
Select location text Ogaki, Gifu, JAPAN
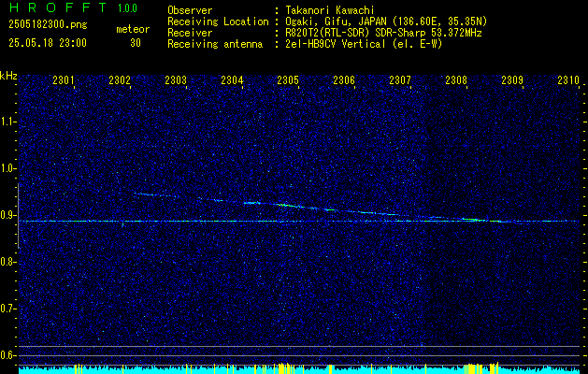pyautogui.click(x=336, y=22)
